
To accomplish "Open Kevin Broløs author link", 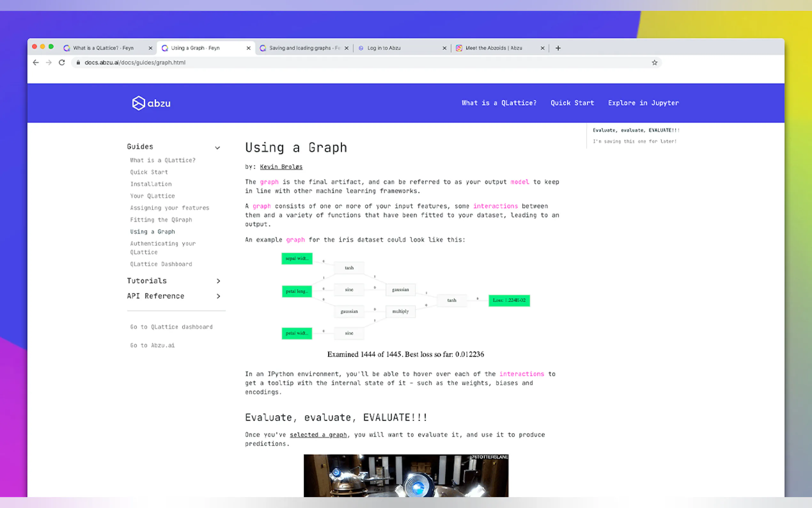I will [x=281, y=167].
